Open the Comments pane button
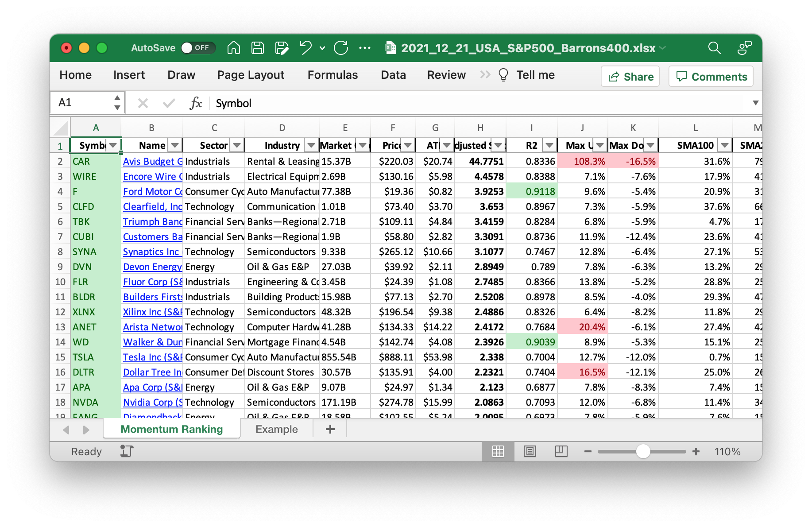Screen dimensions: 812x527 (x=711, y=77)
